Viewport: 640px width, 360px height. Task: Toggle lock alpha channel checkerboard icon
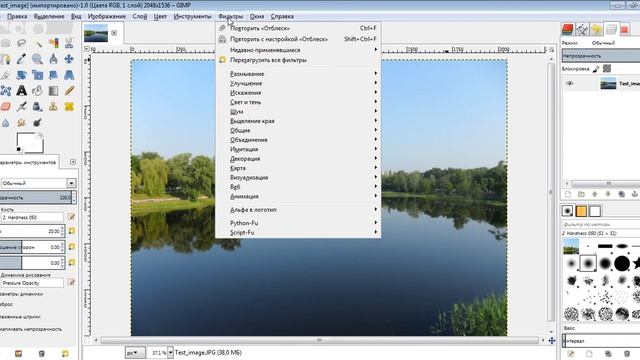607,69
